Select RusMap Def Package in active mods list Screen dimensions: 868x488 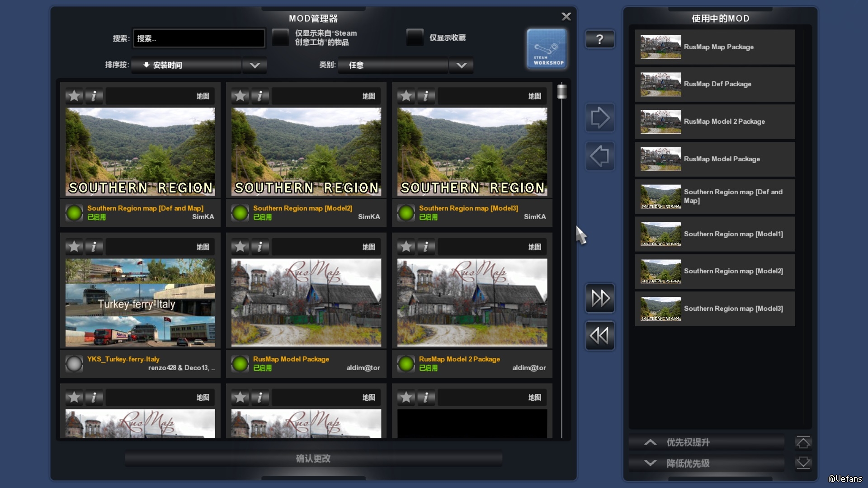coord(714,84)
